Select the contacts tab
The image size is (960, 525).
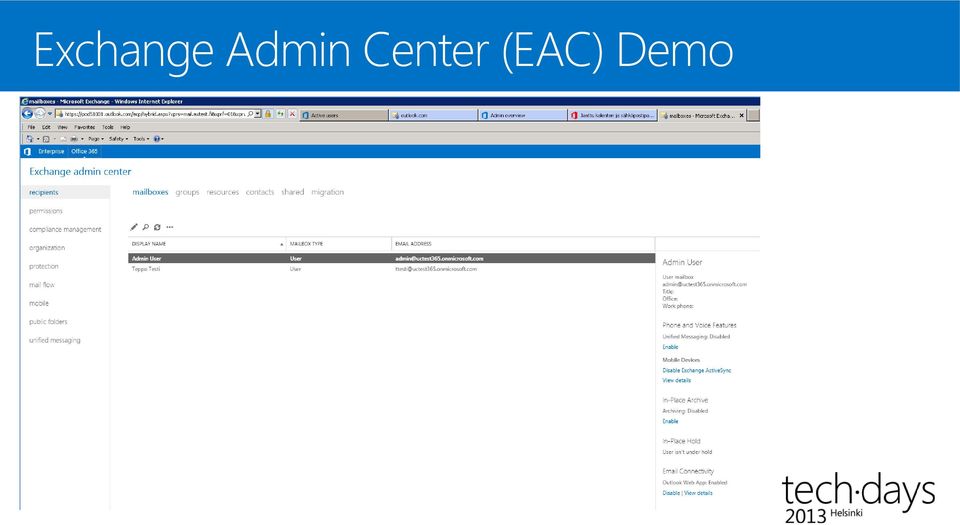coord(260,192)
